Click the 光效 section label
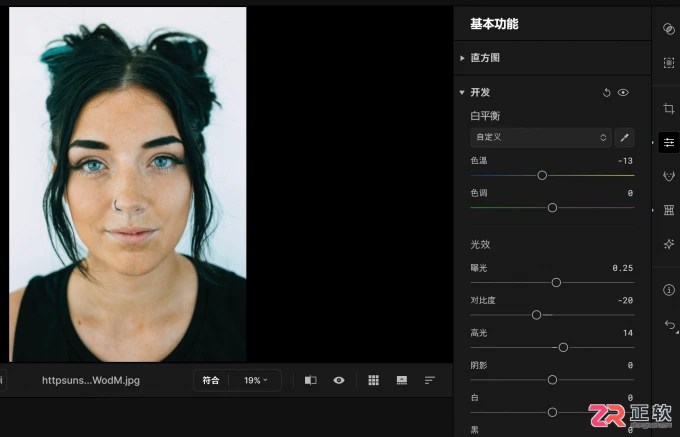Viewport: 680px width, 437px height. pos(481,244)
